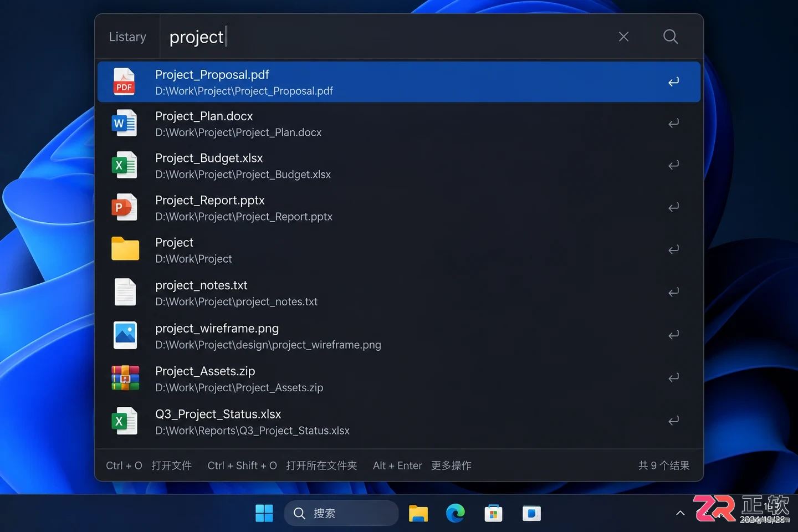
Task: Click the path D:\Work\Project\project_notes.txt
Action: (237, 301)
